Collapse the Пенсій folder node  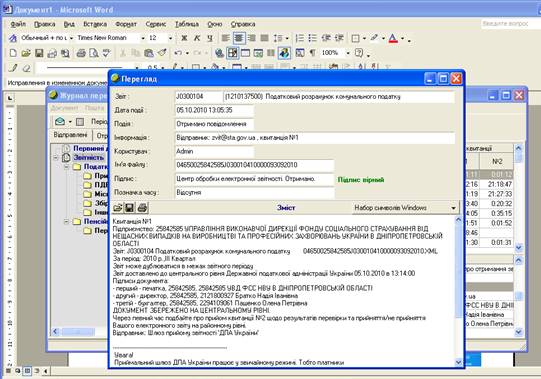66,222
